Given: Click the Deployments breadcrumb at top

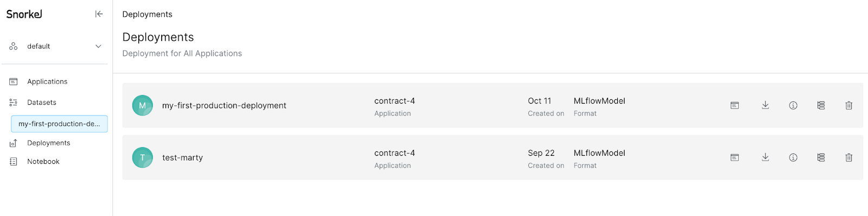Looking at the screenshot, I should pyautogui.click(x=147, y=14).
